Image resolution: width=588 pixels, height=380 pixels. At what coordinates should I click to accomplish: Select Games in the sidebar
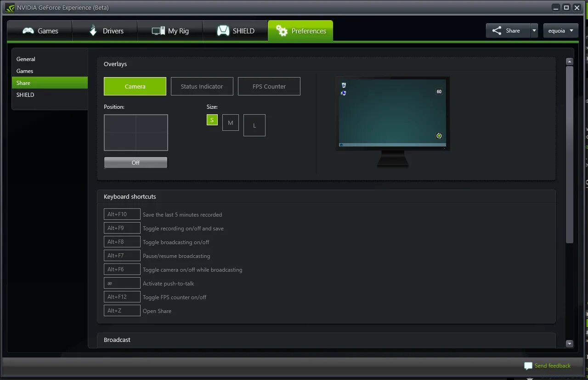pyautogui.click(x=50, y=71)
